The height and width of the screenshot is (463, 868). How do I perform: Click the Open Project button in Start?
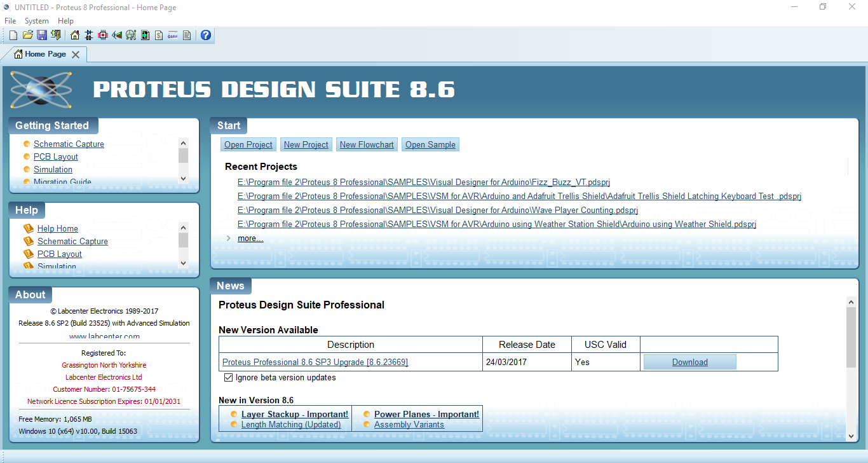(248, 144)
